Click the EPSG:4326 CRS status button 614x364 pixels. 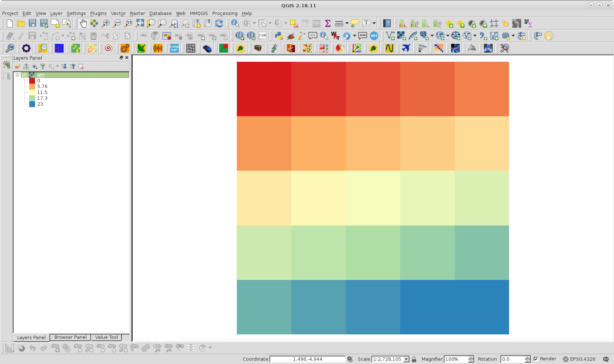pos(579,359)
